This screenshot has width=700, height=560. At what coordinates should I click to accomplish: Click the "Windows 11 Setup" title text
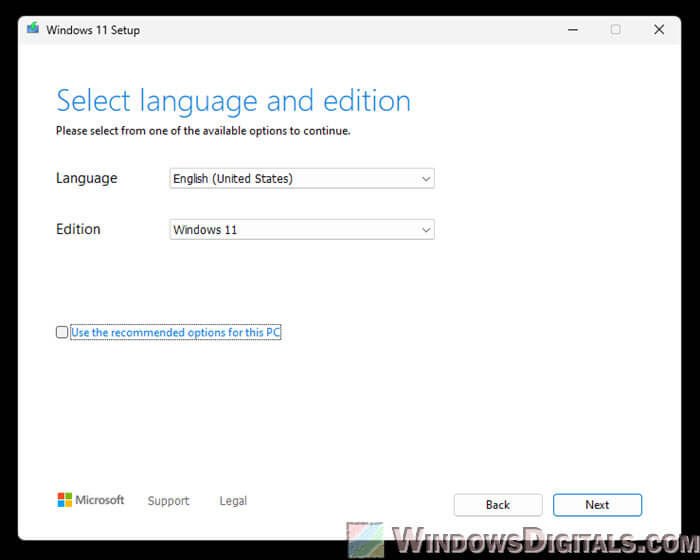(93, 30)
